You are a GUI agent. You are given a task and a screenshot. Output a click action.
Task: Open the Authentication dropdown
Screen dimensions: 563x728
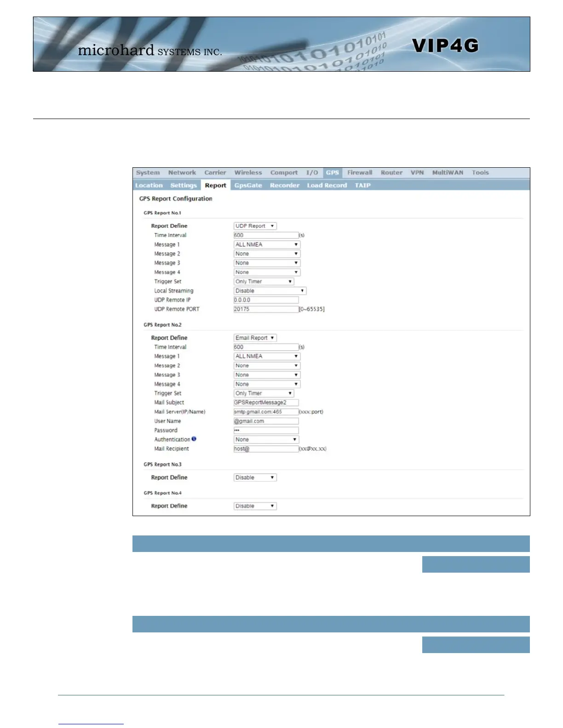266,440
